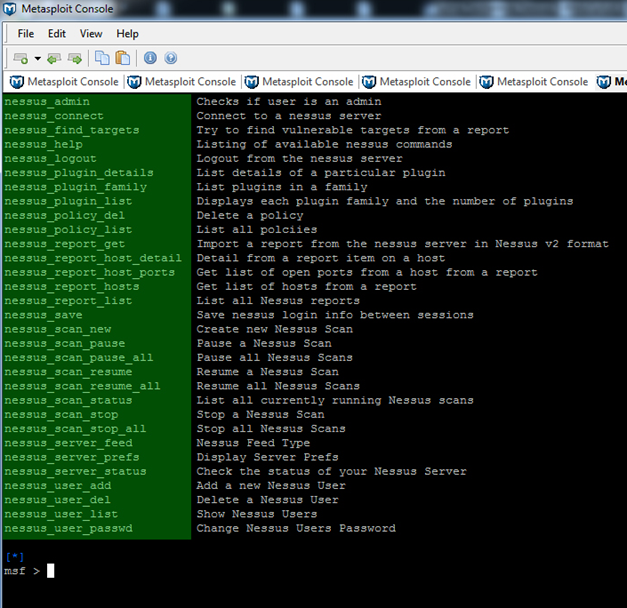The image size is (627, 608).
Task: Click the Metasploit logo in title bar
Action: click(10, 9)
